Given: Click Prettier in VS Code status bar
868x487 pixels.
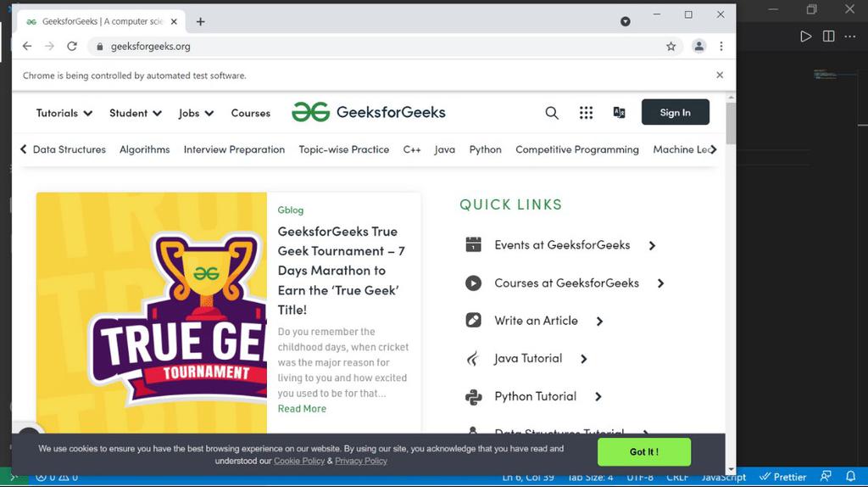Looking at the screenshot, I should point(782,477).
